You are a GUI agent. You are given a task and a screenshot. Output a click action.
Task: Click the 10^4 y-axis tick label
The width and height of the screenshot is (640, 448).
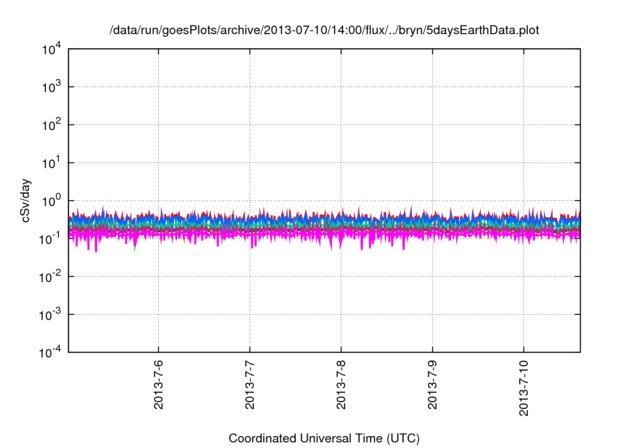click(51, 49)
